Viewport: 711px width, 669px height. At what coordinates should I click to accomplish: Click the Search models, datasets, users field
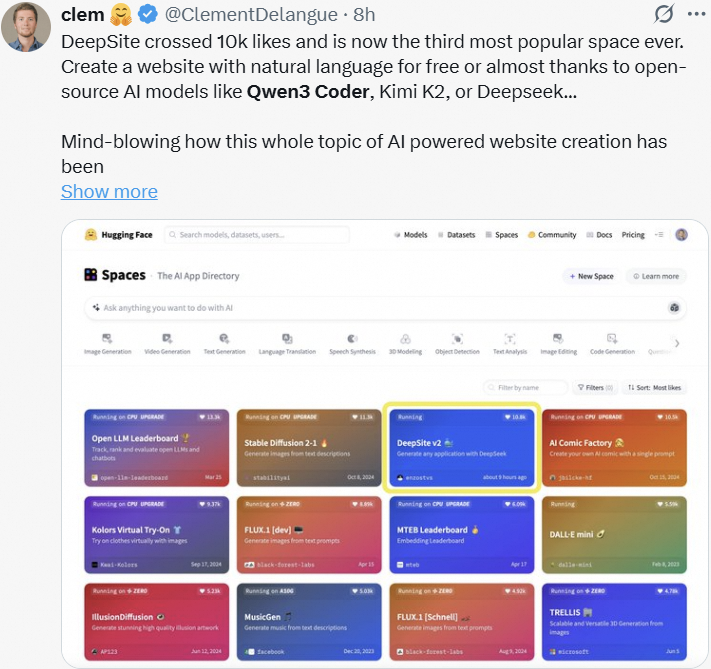257,235
